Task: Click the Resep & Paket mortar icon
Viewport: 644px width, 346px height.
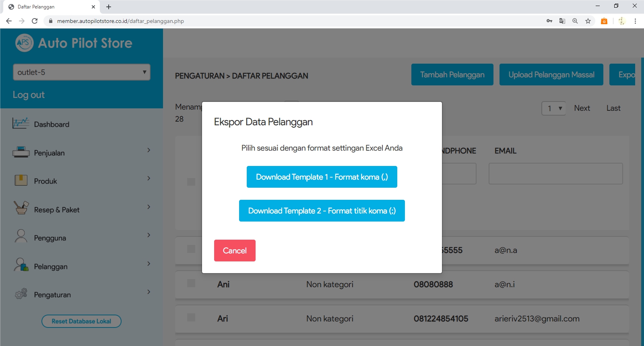Action: [x=21, y=208]
